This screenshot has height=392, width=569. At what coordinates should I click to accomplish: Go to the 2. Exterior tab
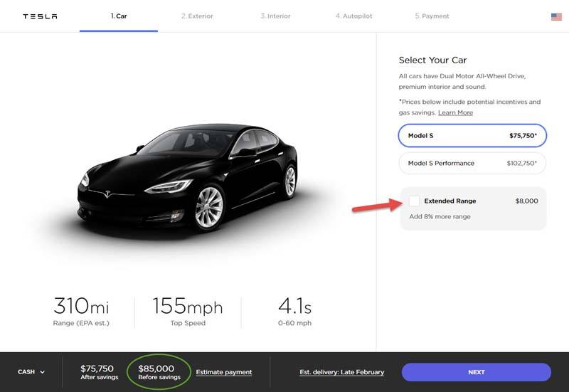point(197,16)
